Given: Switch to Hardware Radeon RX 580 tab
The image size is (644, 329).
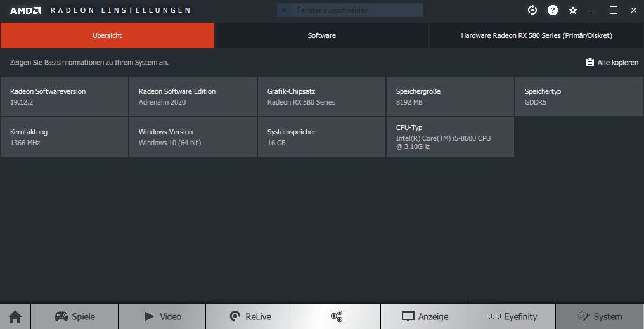Looking at the screenshot, I should (536, 35).
